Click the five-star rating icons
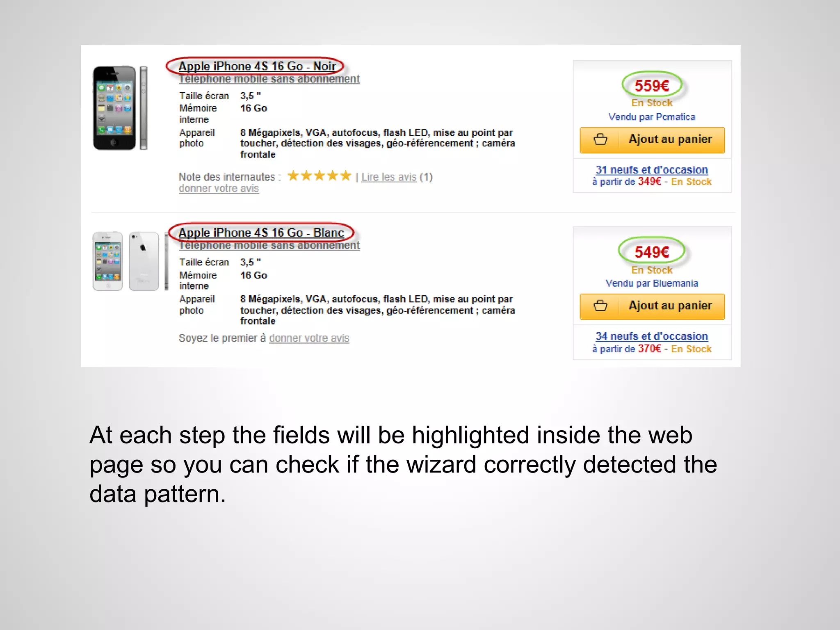840x630 pixels. [319, 176]
